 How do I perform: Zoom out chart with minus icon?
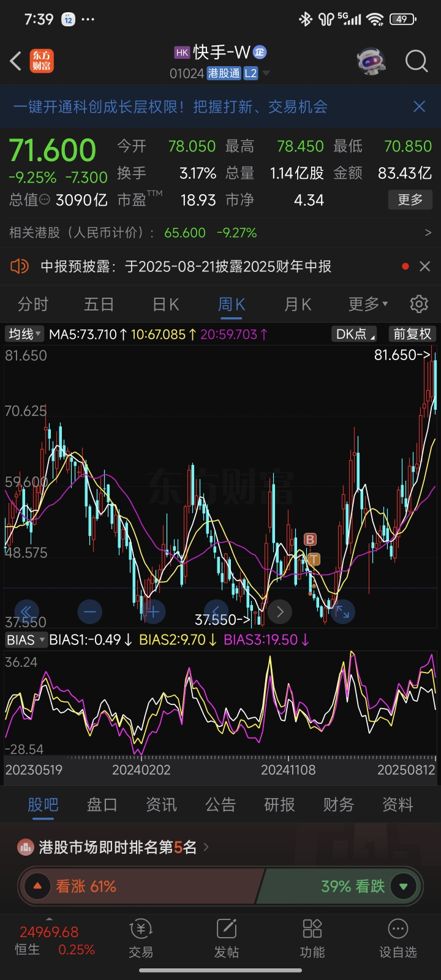[90, 611]
